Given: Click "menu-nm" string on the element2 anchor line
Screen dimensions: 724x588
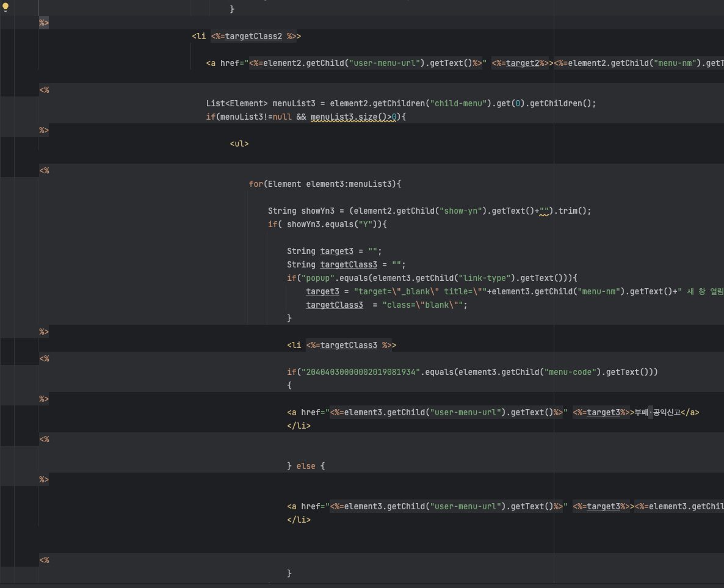Looking at the screenshot, I should (x=675, y=63).
